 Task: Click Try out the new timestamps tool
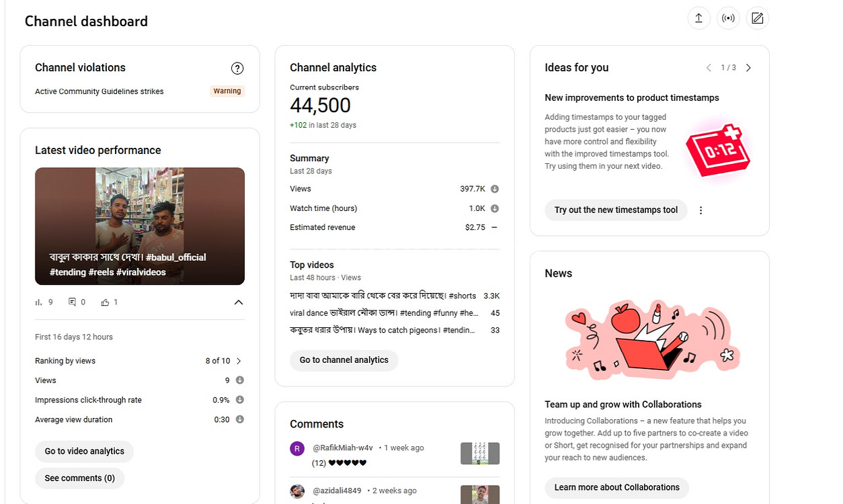point(616,210)
